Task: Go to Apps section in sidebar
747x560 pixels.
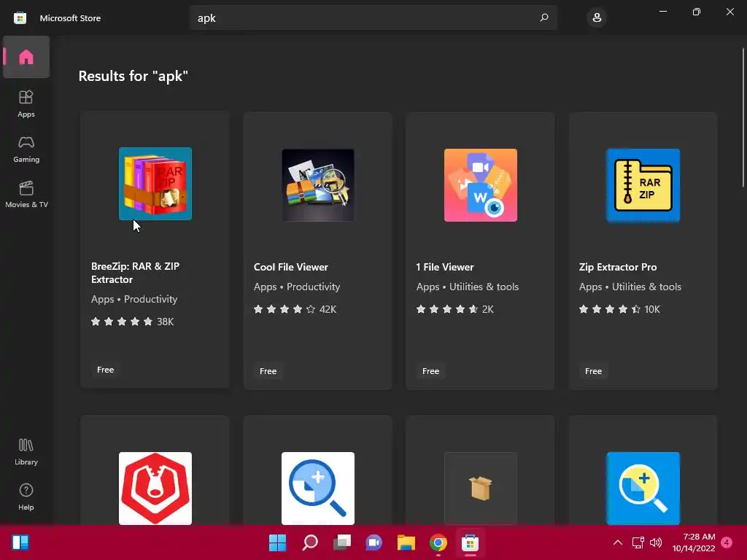Action: coord(26,104)
